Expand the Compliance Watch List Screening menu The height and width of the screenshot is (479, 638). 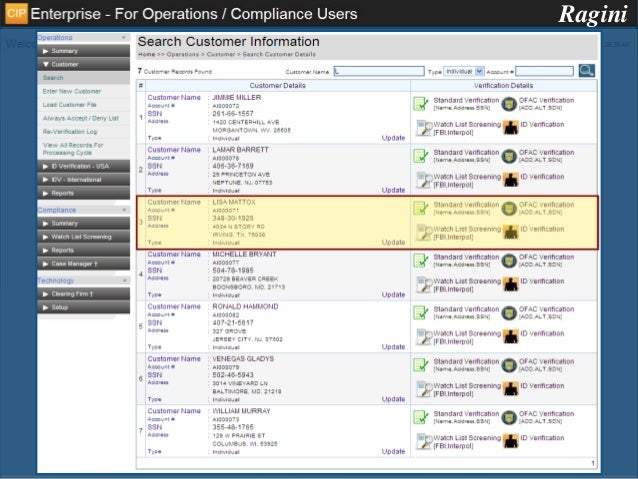[x=83, y=236]
